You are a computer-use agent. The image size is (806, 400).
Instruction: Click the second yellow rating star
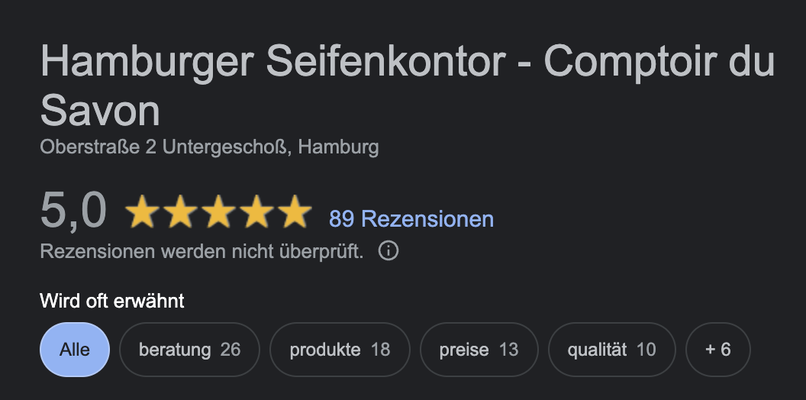pos(180,211)
